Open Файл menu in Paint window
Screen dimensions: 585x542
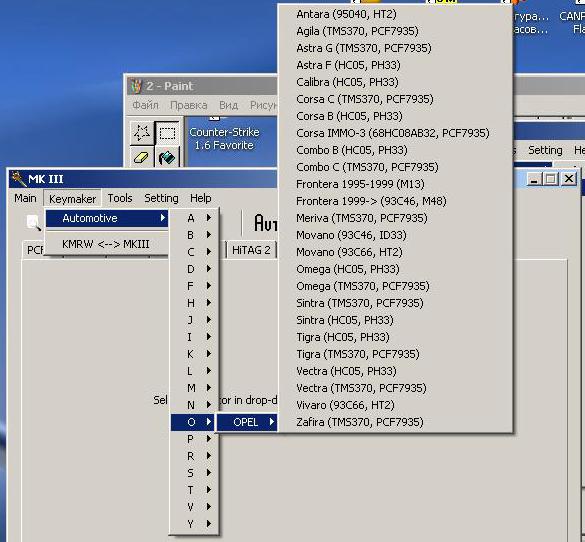point(146,105)
